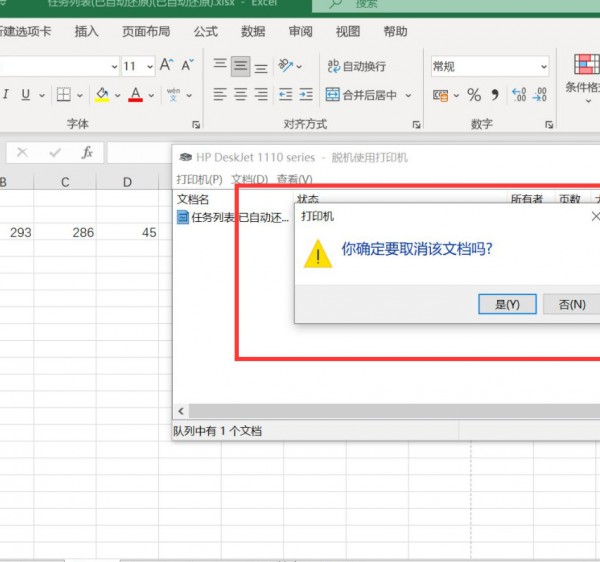Select 任务列表 document in print queue
The image size is (600, 562).
tap(233, 217)
